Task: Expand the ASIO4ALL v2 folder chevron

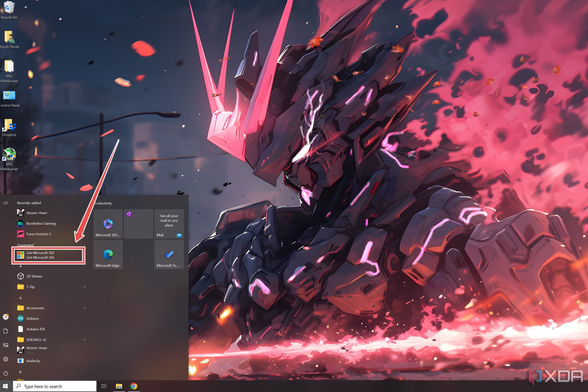Action: [x=84, y=339]
